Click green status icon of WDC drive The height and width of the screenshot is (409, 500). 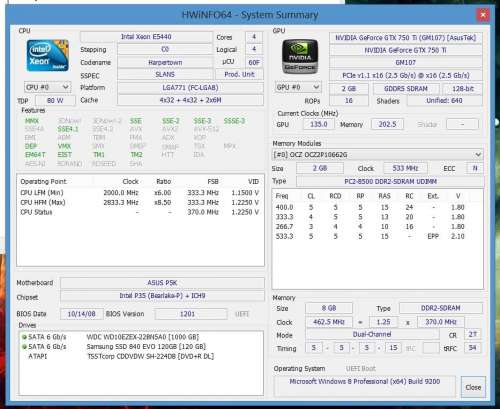click(24, 337)
